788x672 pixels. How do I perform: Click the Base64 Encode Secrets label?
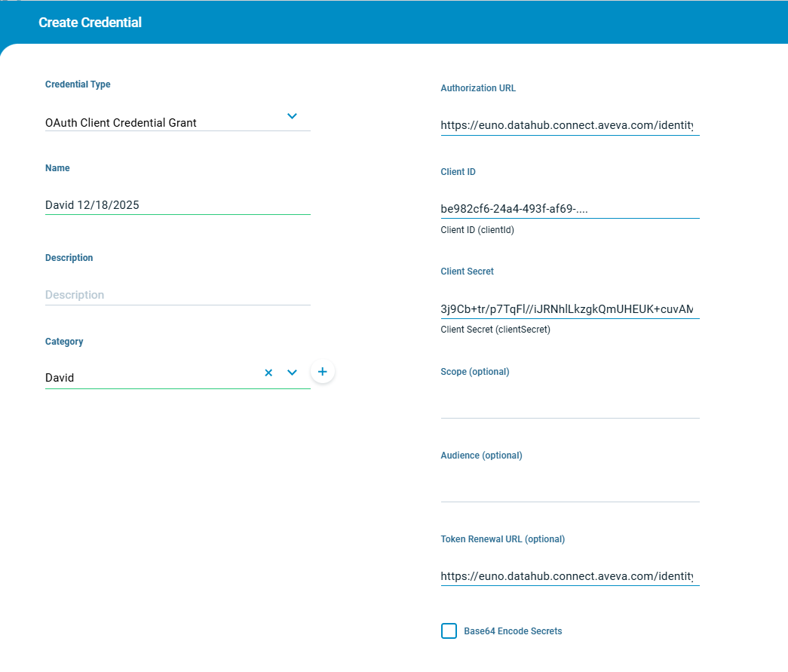pyautogui.click(x=513, y=631)
